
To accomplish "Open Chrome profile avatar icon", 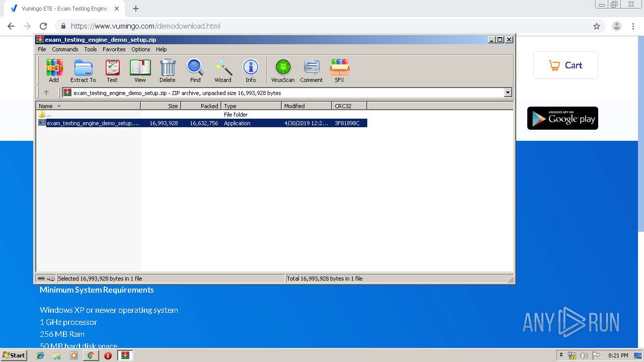I will click(x=617, y=26).
